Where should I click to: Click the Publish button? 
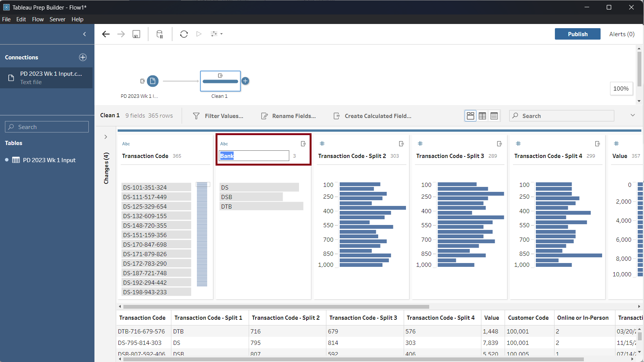click(x=577, y=34)
